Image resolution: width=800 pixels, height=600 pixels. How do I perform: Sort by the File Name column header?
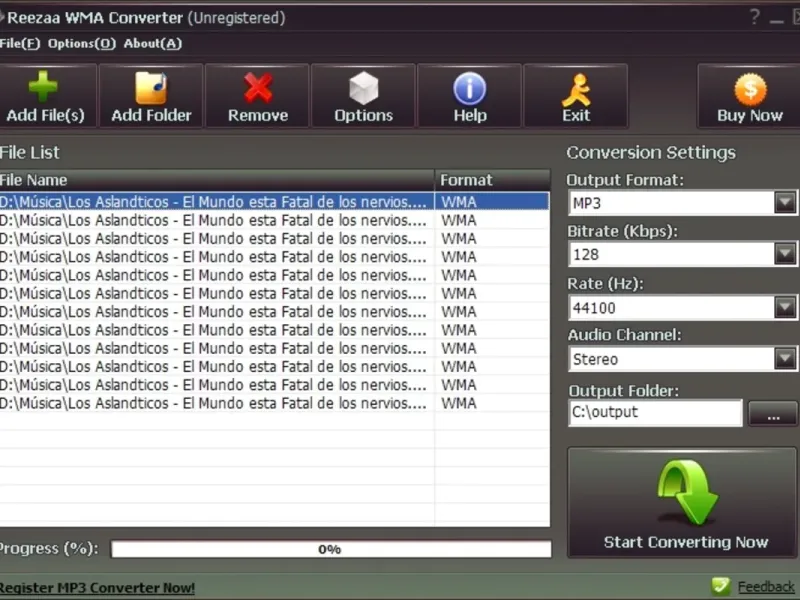click(217, 180)
